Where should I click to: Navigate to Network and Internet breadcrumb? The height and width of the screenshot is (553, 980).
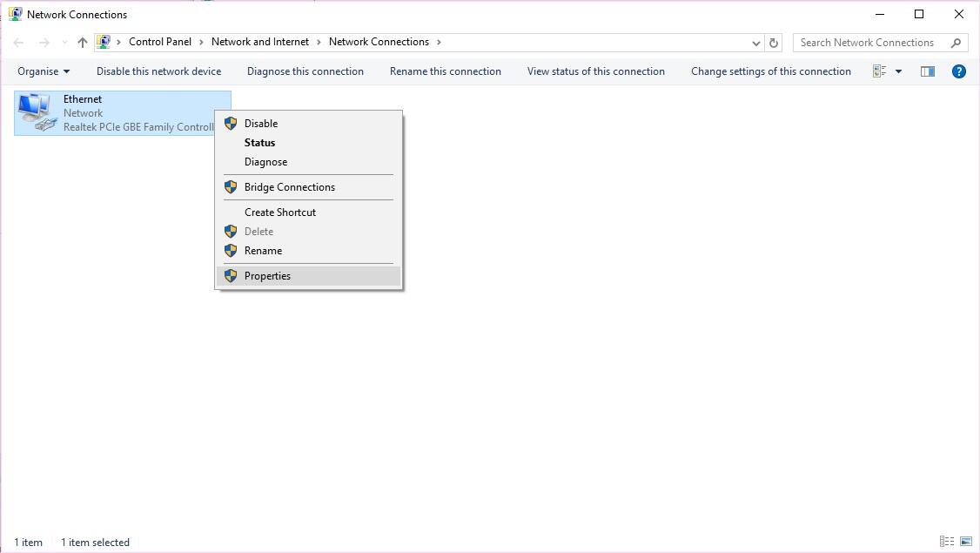(x=259, y=42)
